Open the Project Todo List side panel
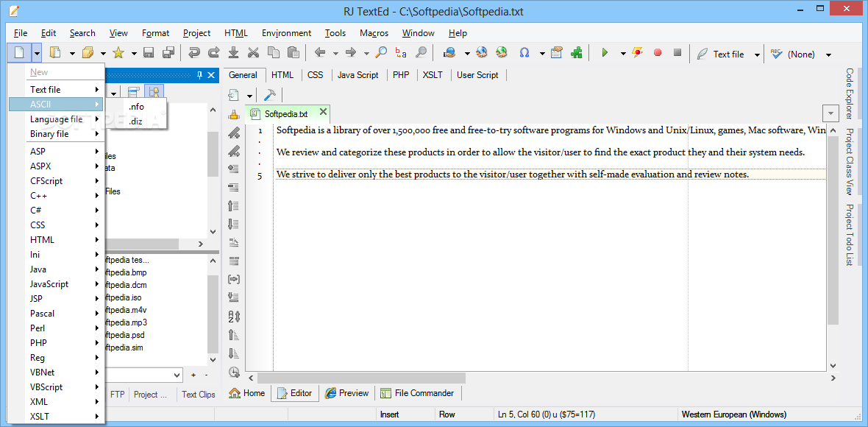This screenshot has height=427, width=868. 849,235
